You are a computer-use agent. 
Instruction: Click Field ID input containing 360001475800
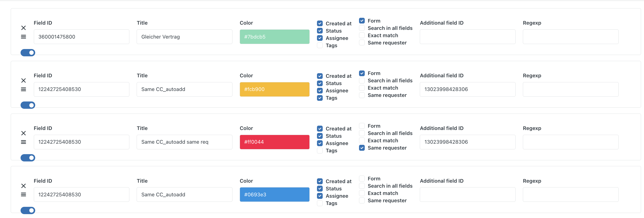click(81, 37)
